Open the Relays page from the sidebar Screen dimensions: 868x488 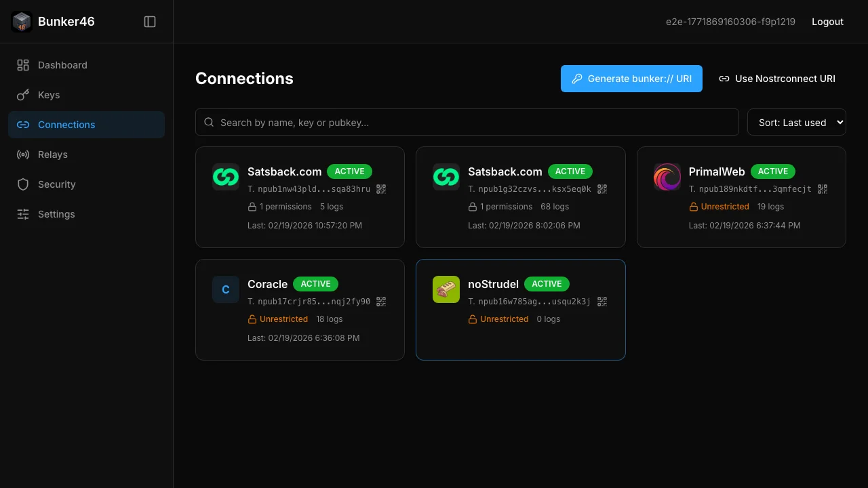point(52,154)
